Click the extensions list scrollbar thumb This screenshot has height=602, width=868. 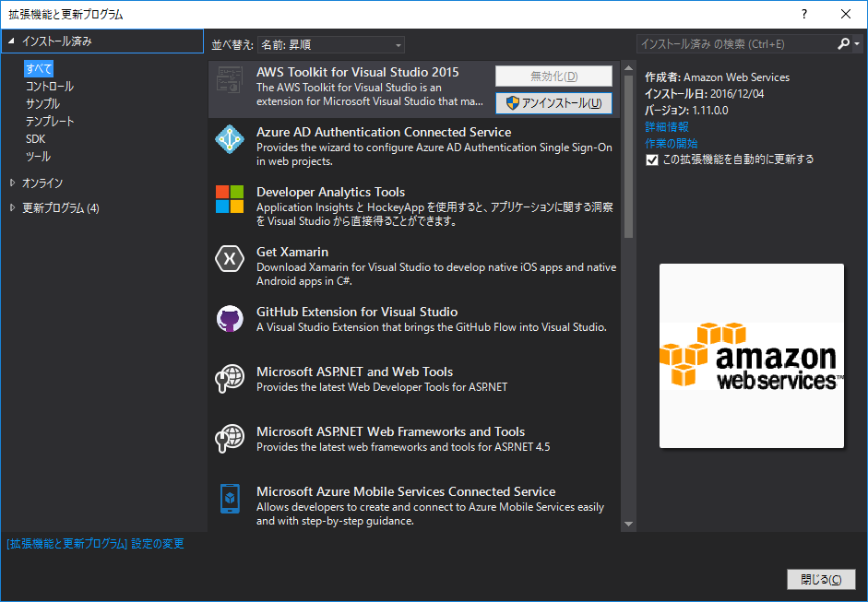[628, 157]
